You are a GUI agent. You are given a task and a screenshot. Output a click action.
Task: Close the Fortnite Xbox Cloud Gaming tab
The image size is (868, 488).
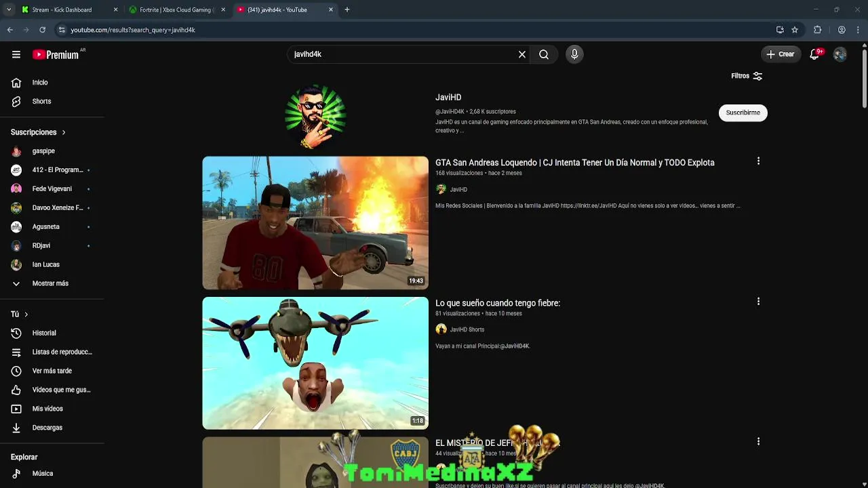click(x=223, y=9)
